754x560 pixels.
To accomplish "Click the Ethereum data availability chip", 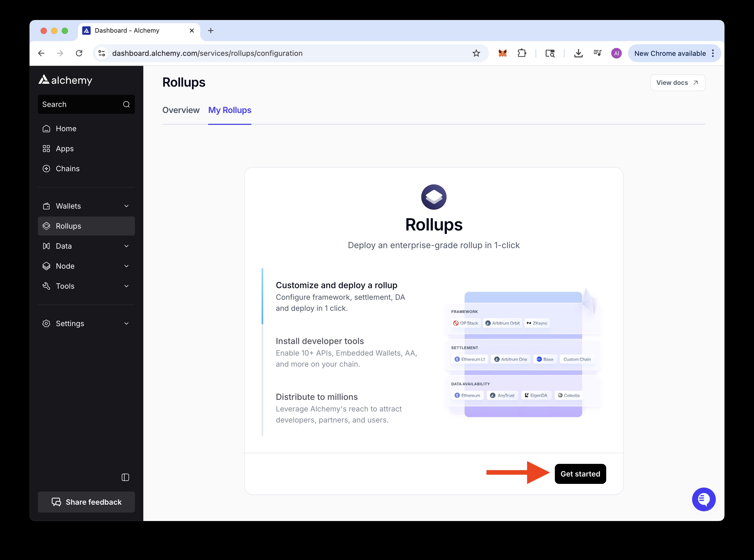I will point(467,395).
